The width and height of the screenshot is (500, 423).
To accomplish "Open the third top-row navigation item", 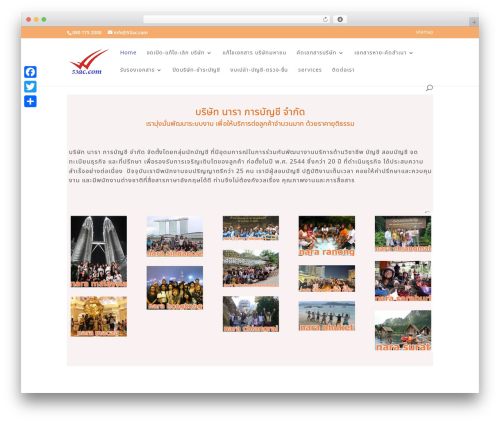I will (254, 53).
